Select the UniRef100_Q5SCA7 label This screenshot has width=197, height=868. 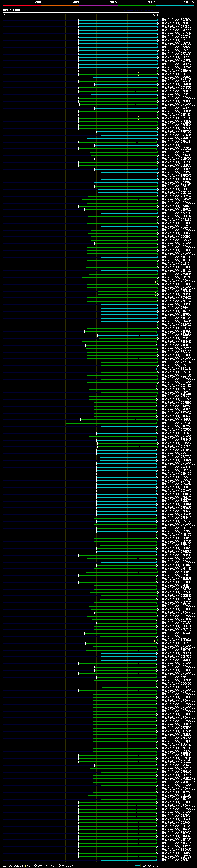click(x=176, y=172)
